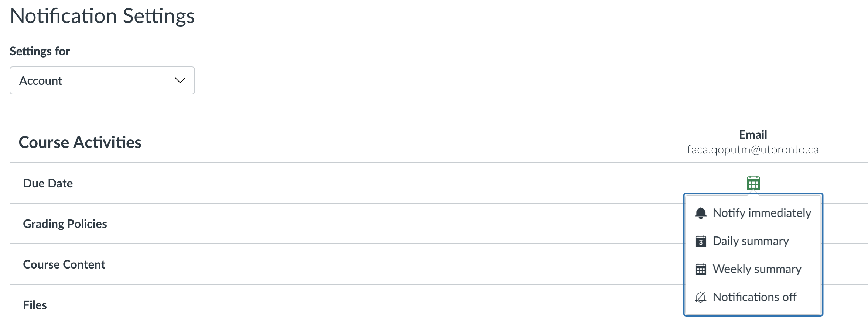Click the Files row label
The image size is (868, 332).
pos(35,305)
